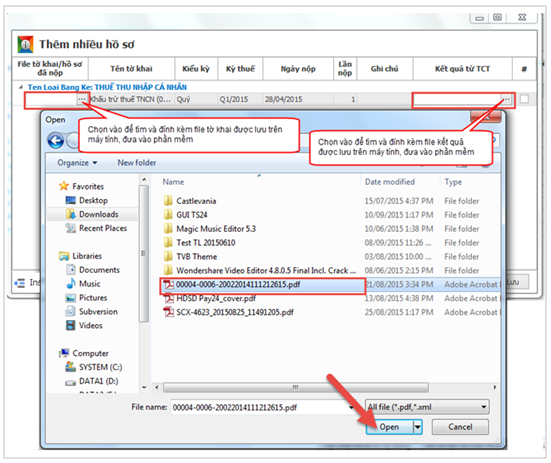Select file SCX-4623_20150825_11491205.pdf

[235, 312]
